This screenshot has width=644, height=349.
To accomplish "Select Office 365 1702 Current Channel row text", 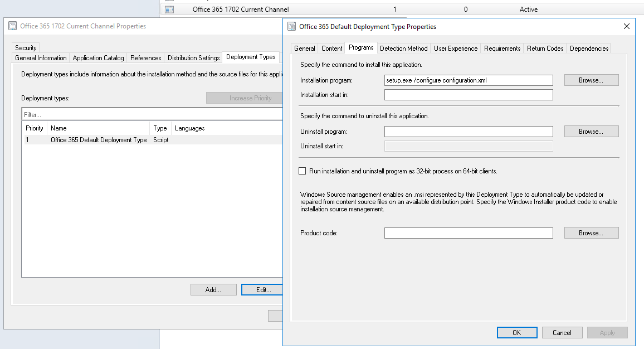I will 241,9.
